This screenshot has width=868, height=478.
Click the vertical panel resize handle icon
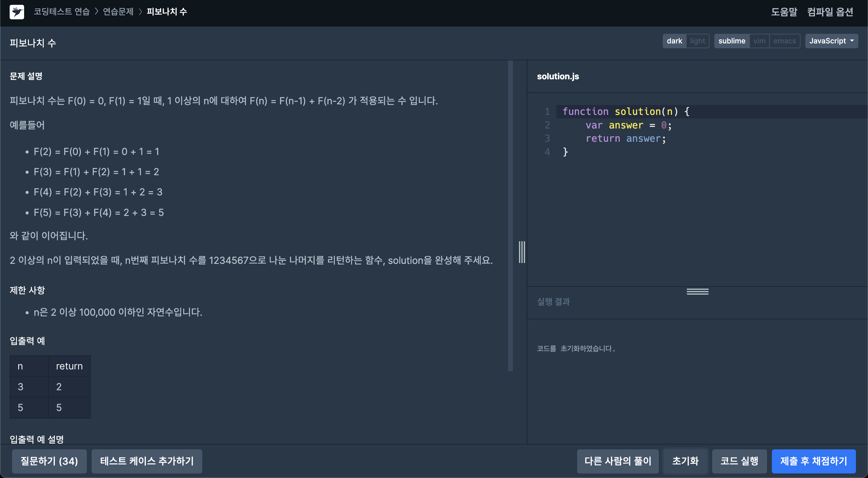click(x=522, y=252)
